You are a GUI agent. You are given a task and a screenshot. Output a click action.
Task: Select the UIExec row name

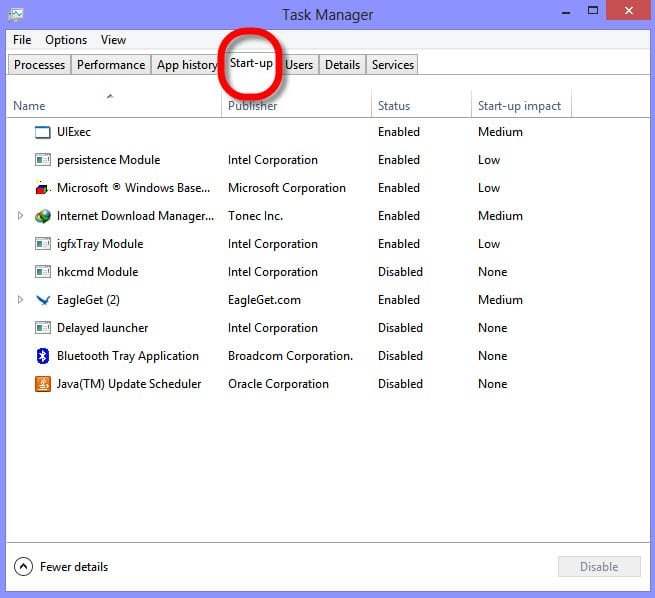coord(74,132)
